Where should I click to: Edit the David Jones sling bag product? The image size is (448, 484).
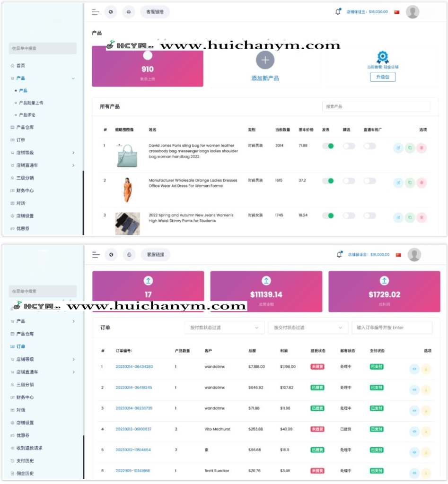click(399, 148)
